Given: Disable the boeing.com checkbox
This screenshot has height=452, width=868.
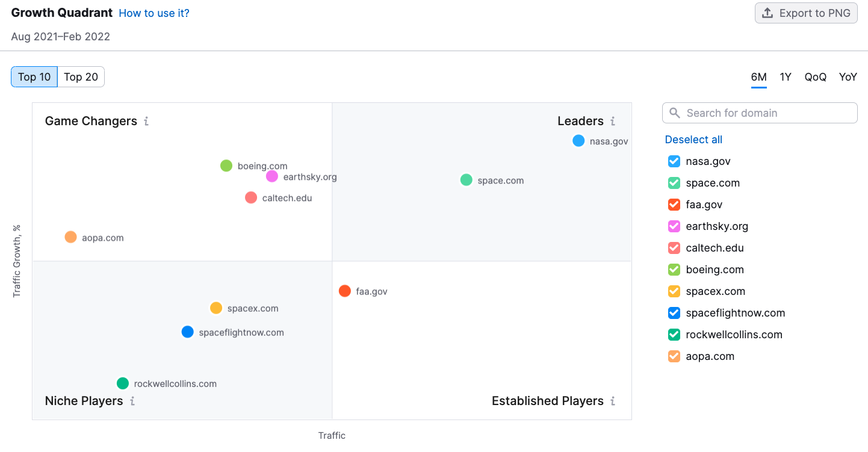Looking at the screenshot, I should 674,270.
